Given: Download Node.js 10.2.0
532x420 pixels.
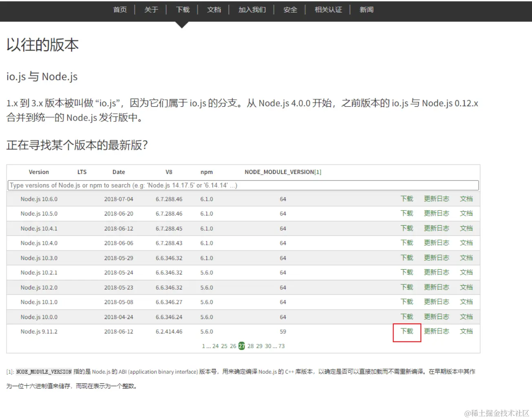Looking at the screenshot, I should pos(407,287).
